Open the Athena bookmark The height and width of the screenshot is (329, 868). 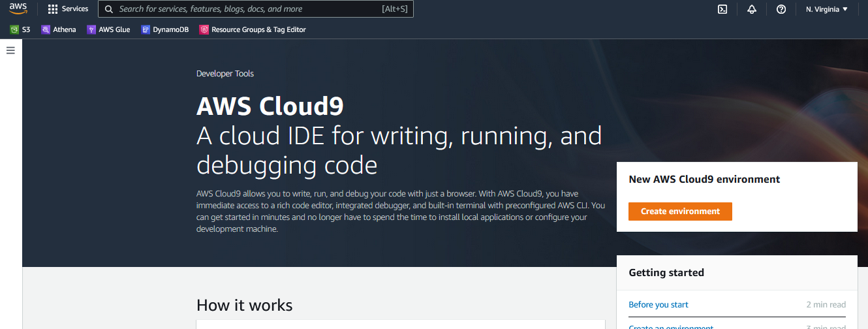tap(59, 29)
